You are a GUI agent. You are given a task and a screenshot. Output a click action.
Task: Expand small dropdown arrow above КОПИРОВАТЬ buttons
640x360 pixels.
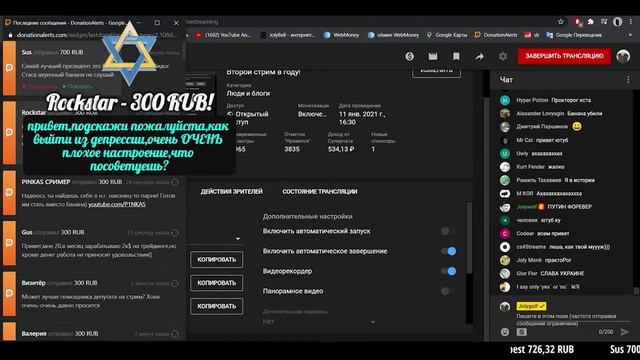[238, 238]
